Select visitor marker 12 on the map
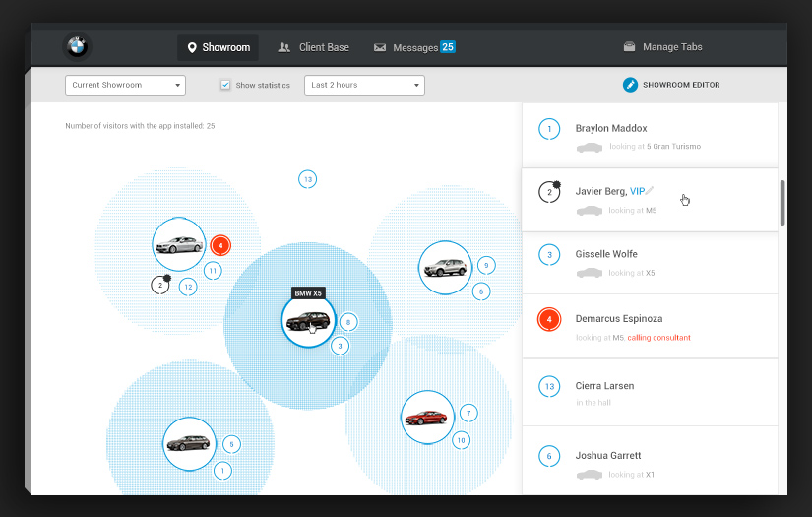The width and height of the screenshot is (812, 517). 188,287
